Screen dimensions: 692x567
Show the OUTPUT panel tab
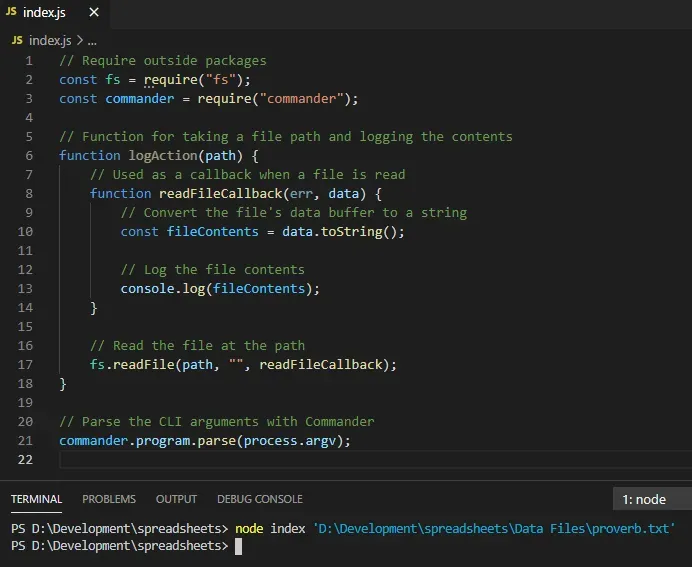176,499
